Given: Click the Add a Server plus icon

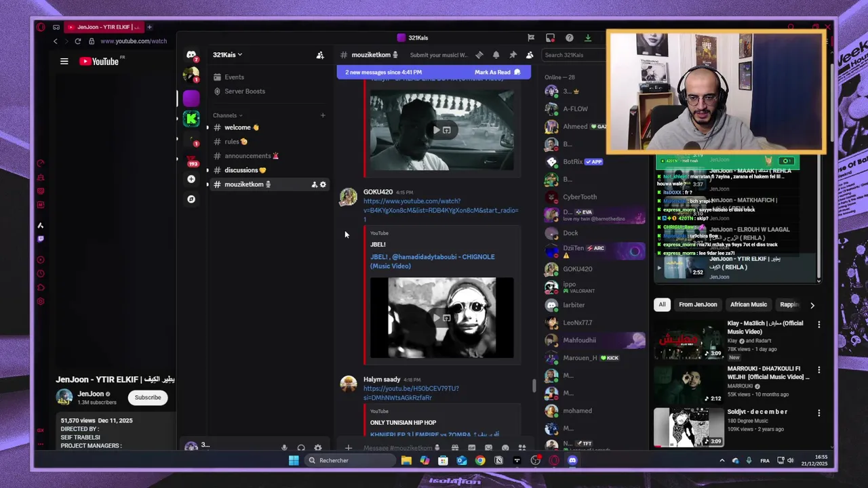Looking at the screenshot, I should click(191, 179).
